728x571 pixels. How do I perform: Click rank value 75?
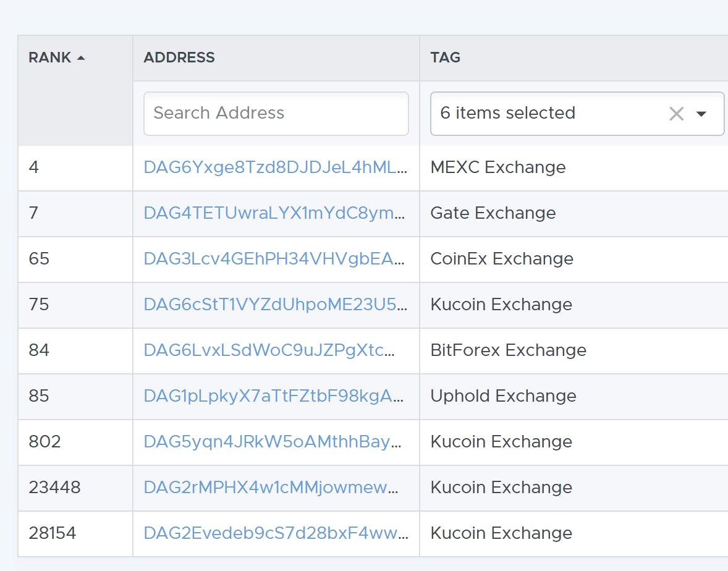[x=39, y=305]
